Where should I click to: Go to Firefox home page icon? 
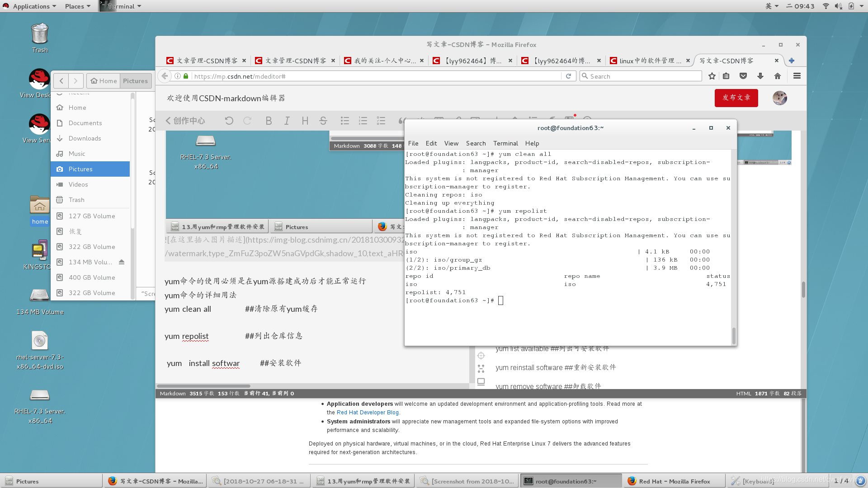[778, 76]
